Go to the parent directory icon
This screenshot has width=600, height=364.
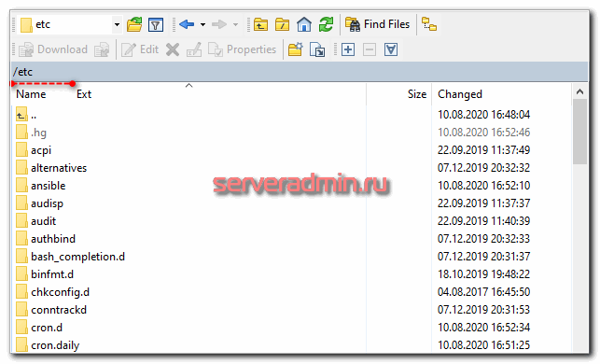click(260, 25)
